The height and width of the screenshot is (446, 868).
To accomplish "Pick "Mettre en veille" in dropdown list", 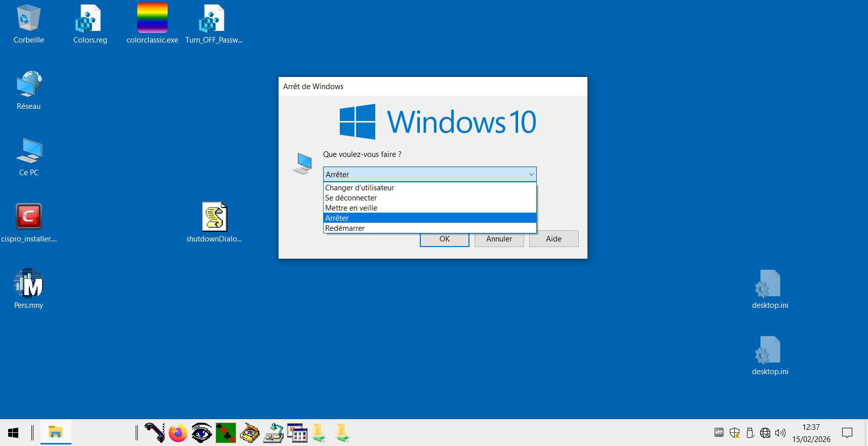I will pyautogui.click(x=351, y=208).
